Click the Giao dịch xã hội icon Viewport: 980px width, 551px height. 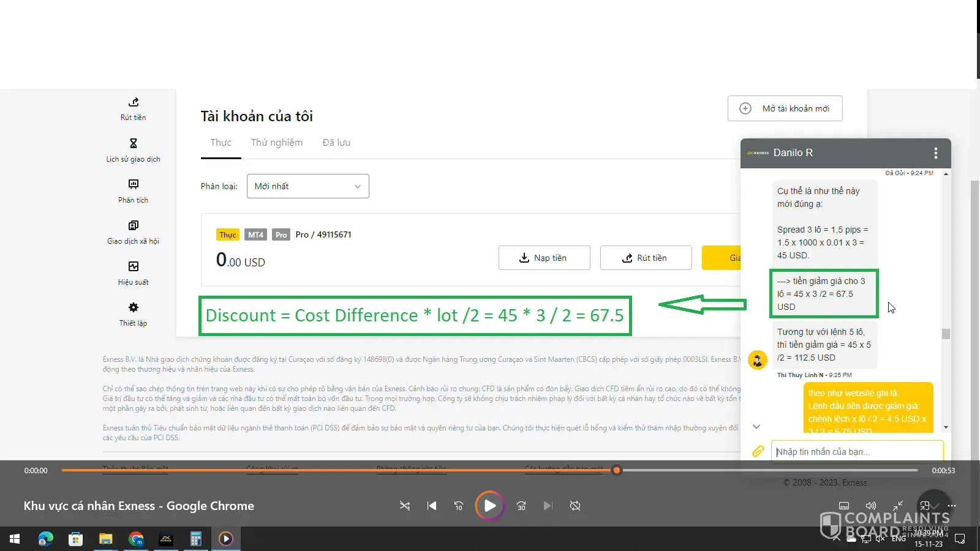point(133,225)
